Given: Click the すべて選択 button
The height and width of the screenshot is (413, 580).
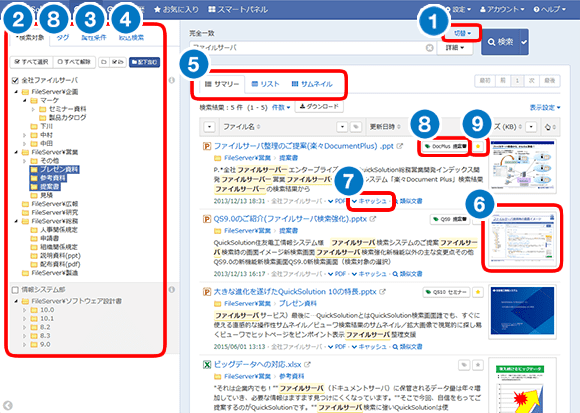Looking at the screenshot, I should [x=31, y=62].
